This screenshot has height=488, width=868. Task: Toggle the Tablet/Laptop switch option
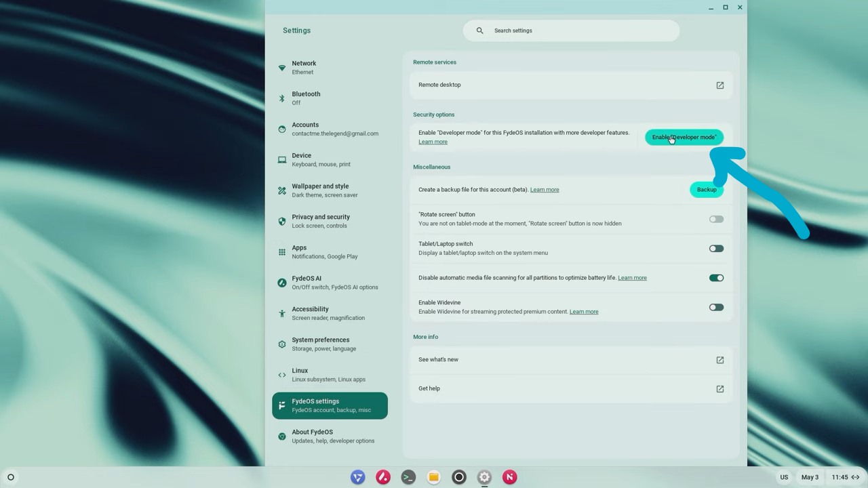pos(716,249)
